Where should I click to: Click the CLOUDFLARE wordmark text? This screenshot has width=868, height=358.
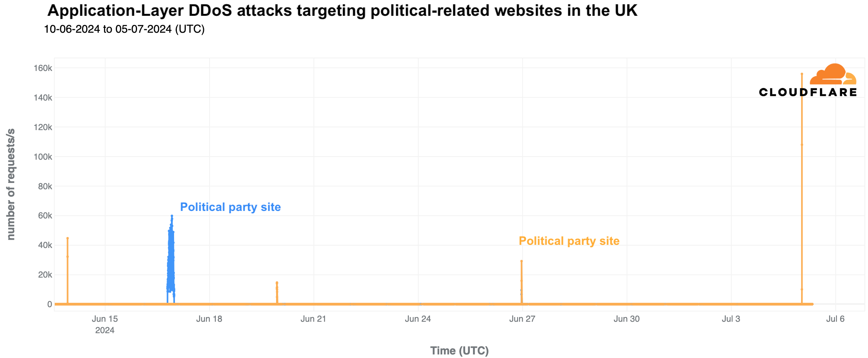pyautogui.click(x=807, y=92)
